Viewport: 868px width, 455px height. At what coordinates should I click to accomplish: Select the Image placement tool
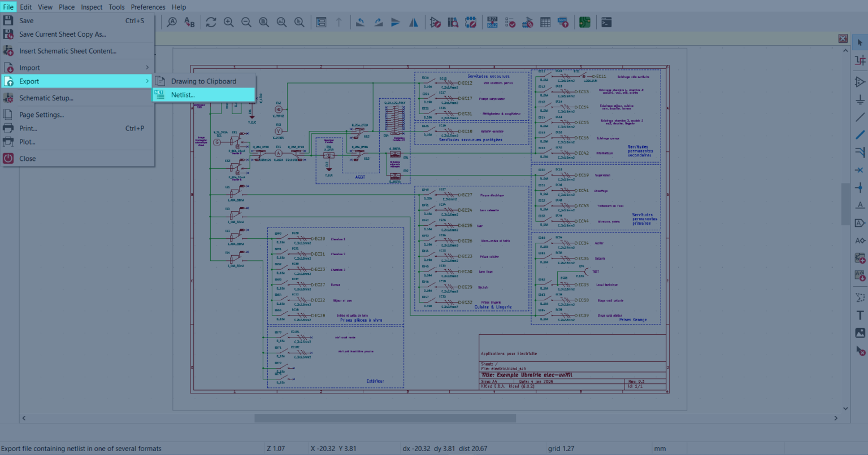[x=860, y=333]
